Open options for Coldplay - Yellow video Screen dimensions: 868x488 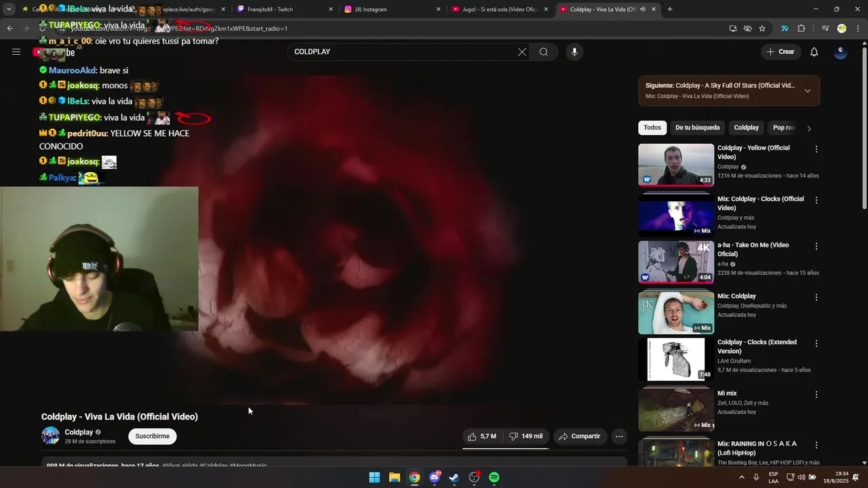tap(816, 149)
